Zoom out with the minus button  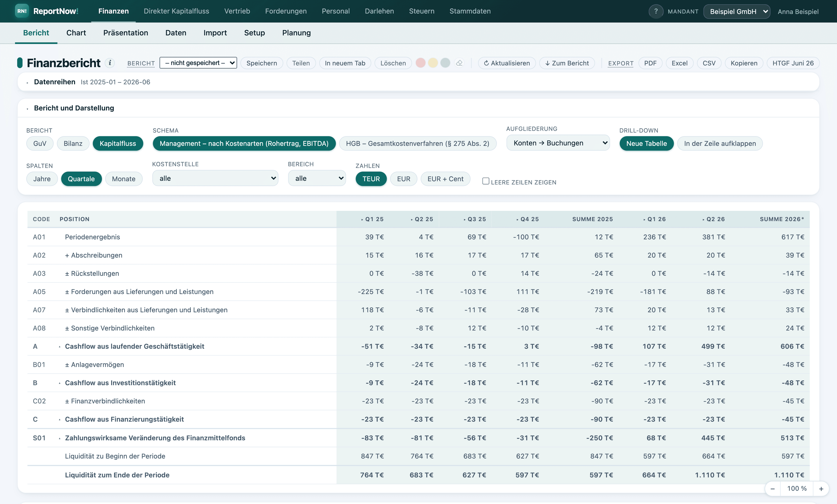click(x=772, y=489)
